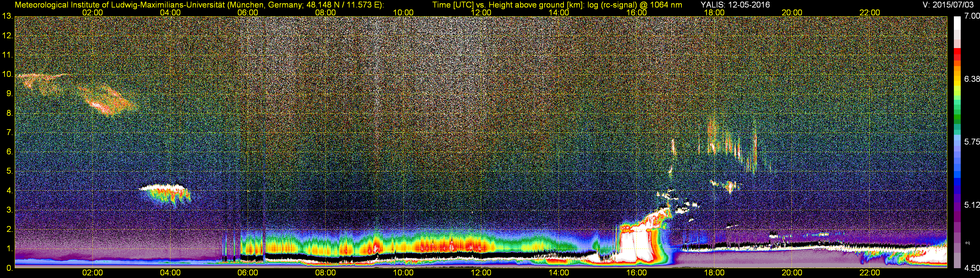980x278 pixels.
Task: Click the 4 km height axis label
Action: point(9,190)
